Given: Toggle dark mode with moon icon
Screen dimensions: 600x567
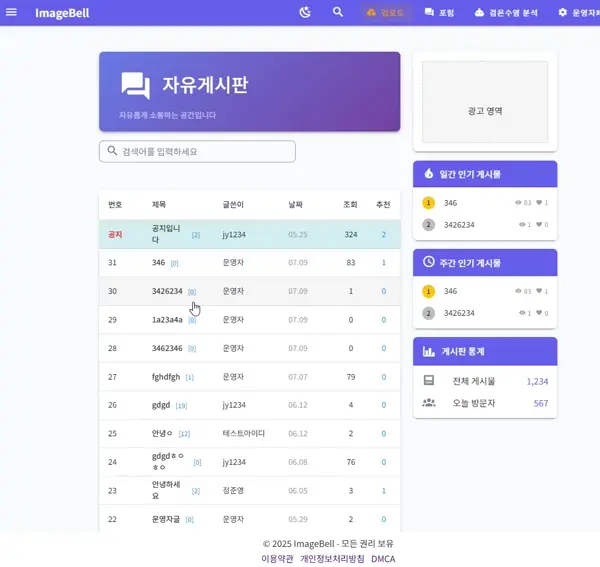Looking at the screenshot, I should 305,13.
